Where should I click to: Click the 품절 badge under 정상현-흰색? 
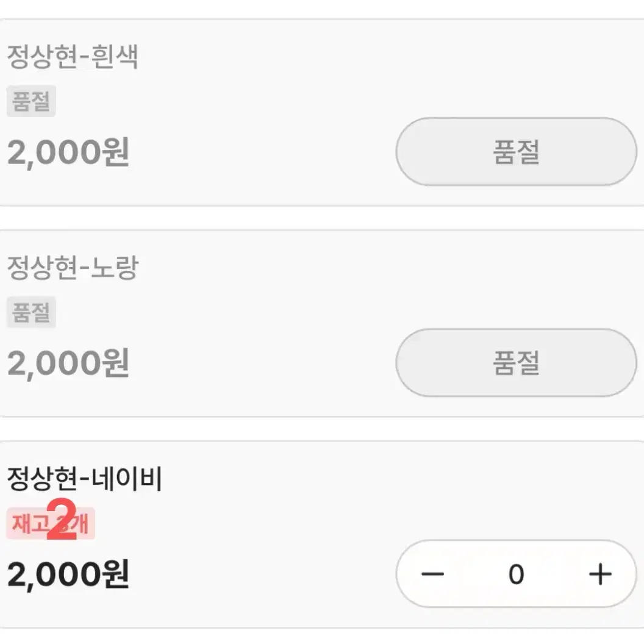pos(31,101)
